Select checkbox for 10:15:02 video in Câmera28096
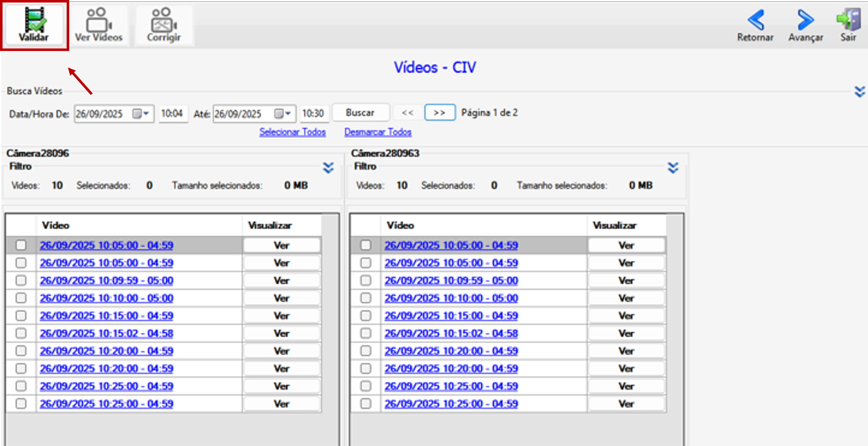 [x=21, y=333]
